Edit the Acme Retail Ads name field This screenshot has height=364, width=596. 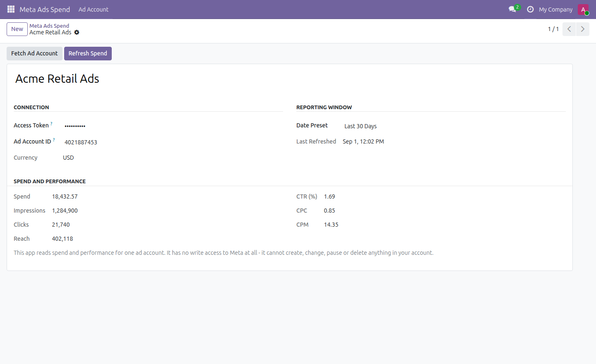(x=290, y=79)
